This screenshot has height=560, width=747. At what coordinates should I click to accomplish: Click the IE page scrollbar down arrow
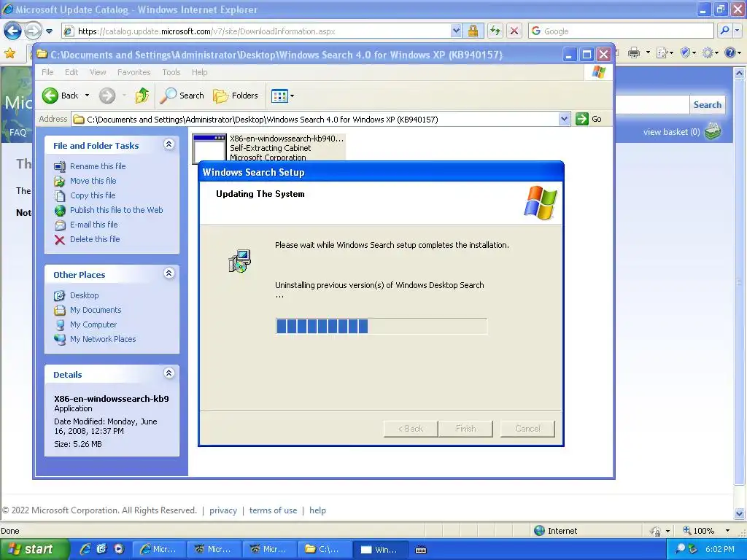(x=740, y=513)
